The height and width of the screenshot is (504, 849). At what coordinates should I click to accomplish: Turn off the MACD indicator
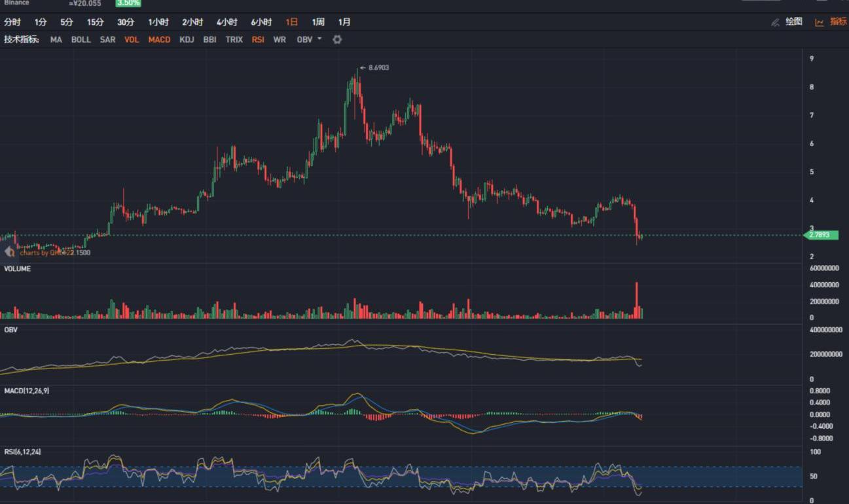pos(159,39)
